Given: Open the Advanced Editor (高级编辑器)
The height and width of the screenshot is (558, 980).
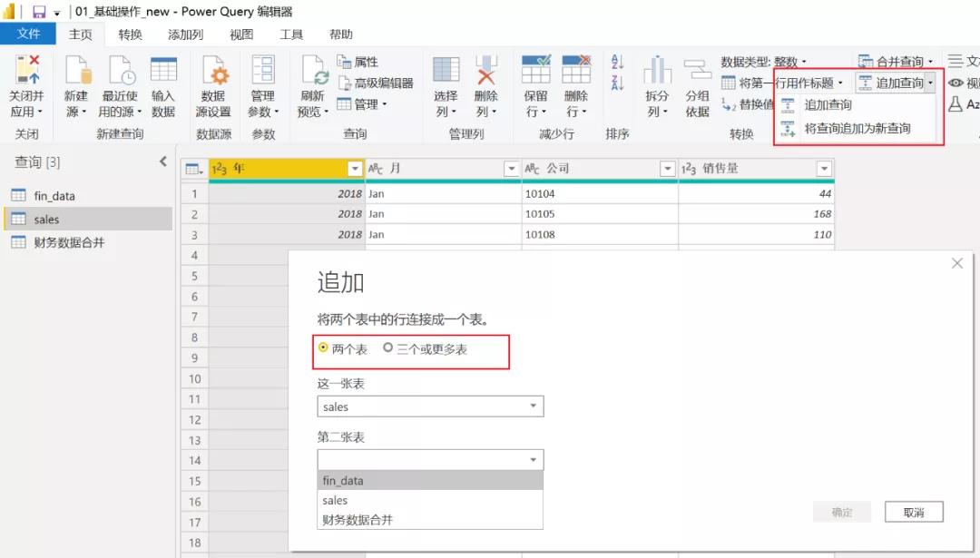Looking at the screenshot, I should coord(376,83).
